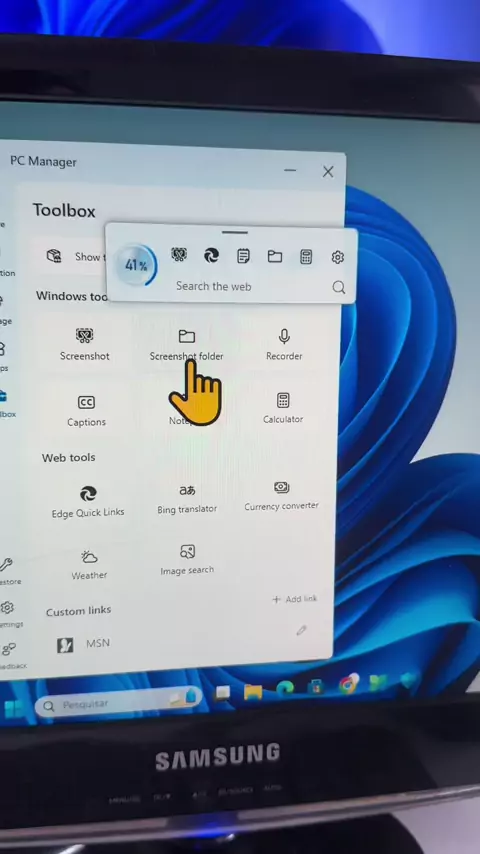Click the pencil edit custom links icon
Viewport: 480px width, 854px height.
(301, 631)
